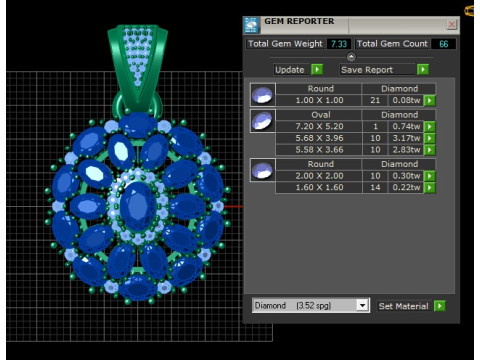Select the Round 1.00 gem thumbnail
Image resolution: width=480 pixels, height=360 pixels.
click(x=263, y=95)
